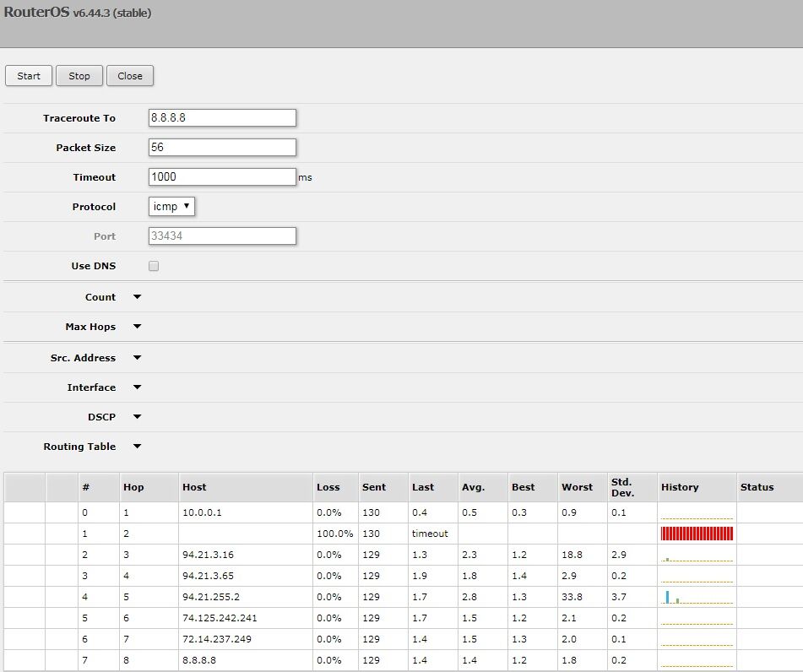This screenshot has height=672, width=803.
Task: Sort by the Best column header
Action: (533, 487)
